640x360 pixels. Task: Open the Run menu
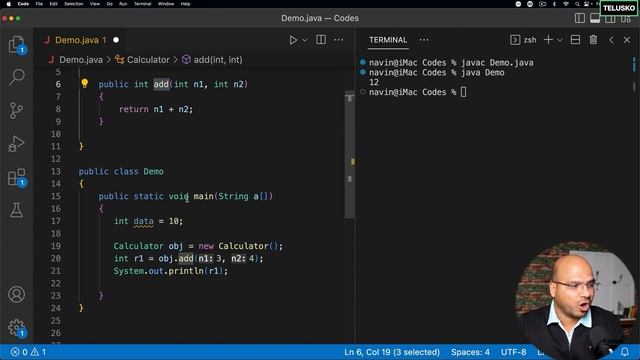[123, 4]
